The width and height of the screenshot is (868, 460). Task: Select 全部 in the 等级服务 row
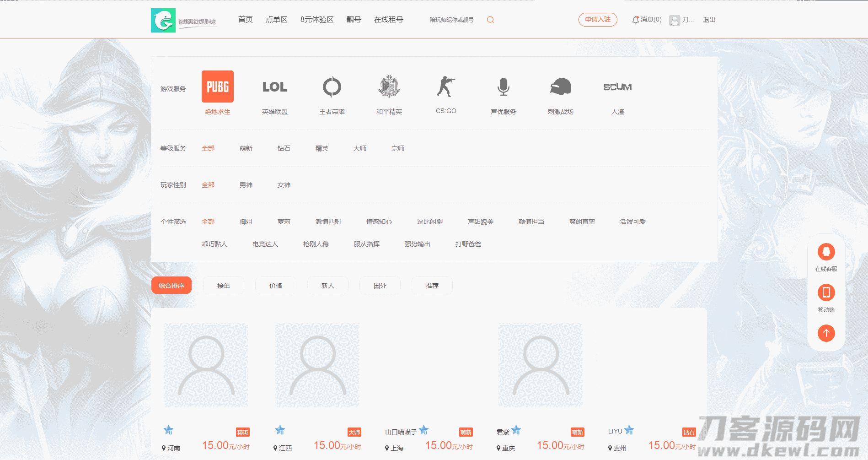(208, 148)
